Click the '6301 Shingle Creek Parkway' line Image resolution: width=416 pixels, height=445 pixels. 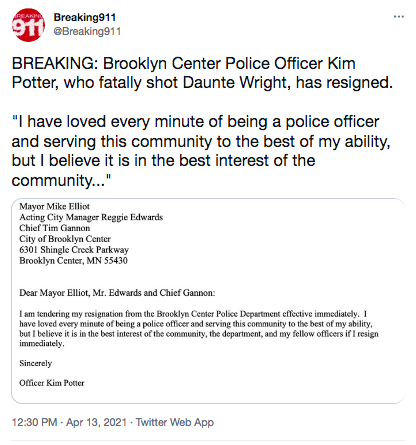coord(74,250)
